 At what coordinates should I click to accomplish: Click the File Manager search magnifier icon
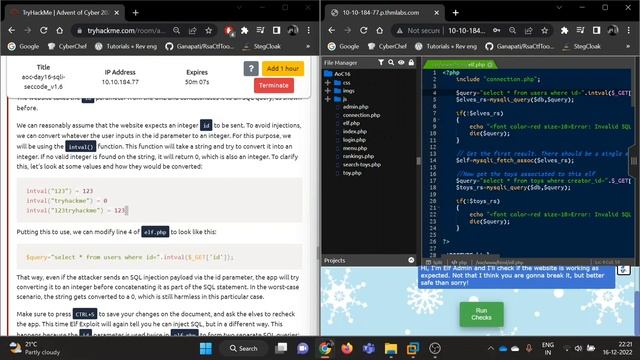coord(391,62)
